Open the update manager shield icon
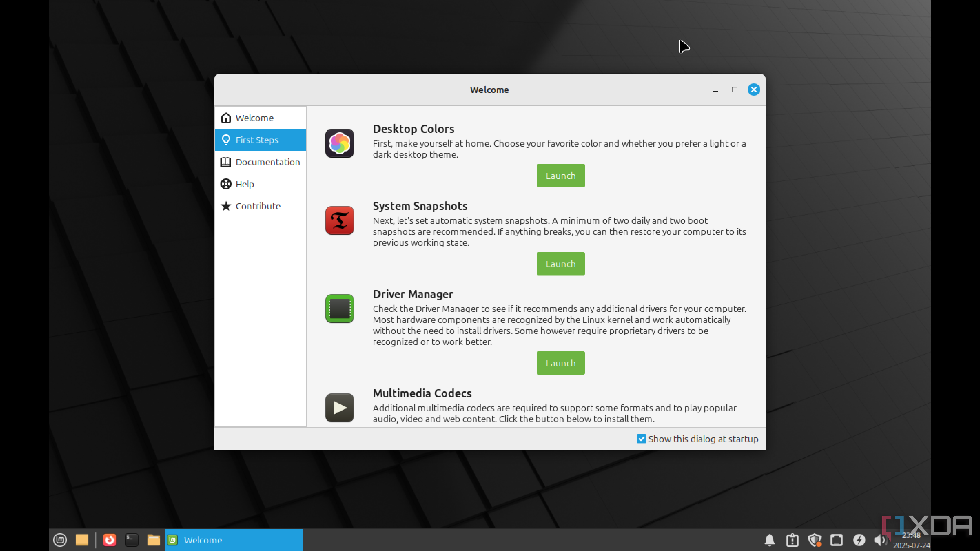Viewport: 980px width, 551px height. click(814, 540)
